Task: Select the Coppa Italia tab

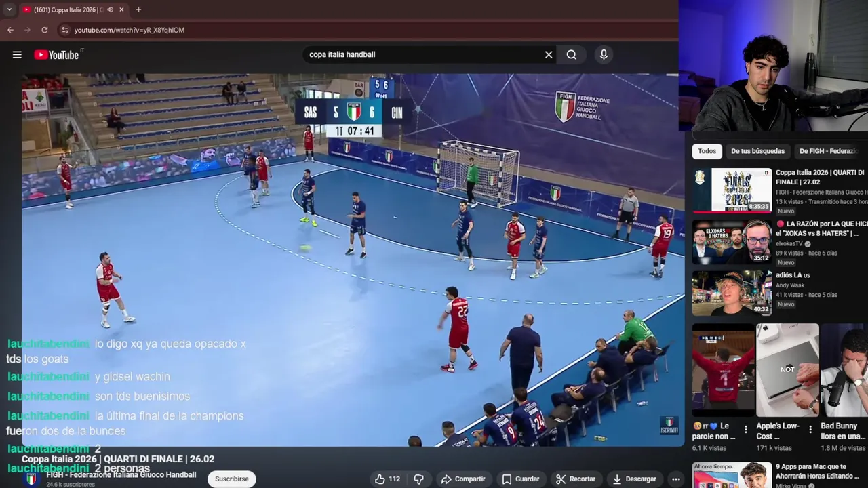Action: [x=68, y=9]
